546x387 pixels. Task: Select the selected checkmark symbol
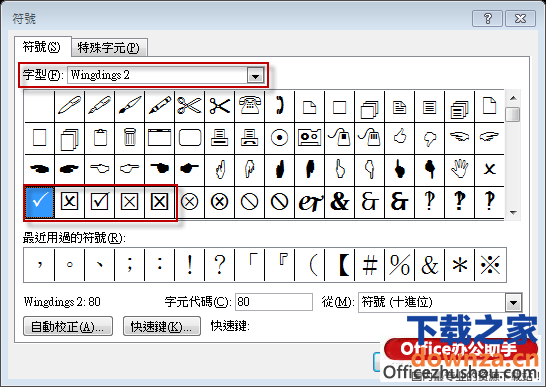[40, 202]
